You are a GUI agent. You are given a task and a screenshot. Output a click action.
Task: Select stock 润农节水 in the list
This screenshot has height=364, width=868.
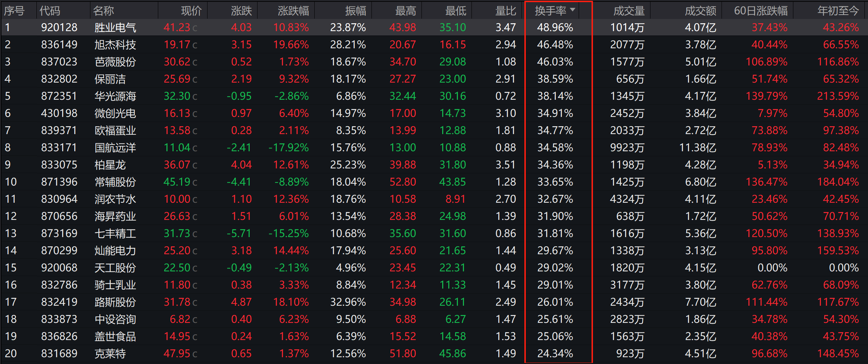coord(115,199)
